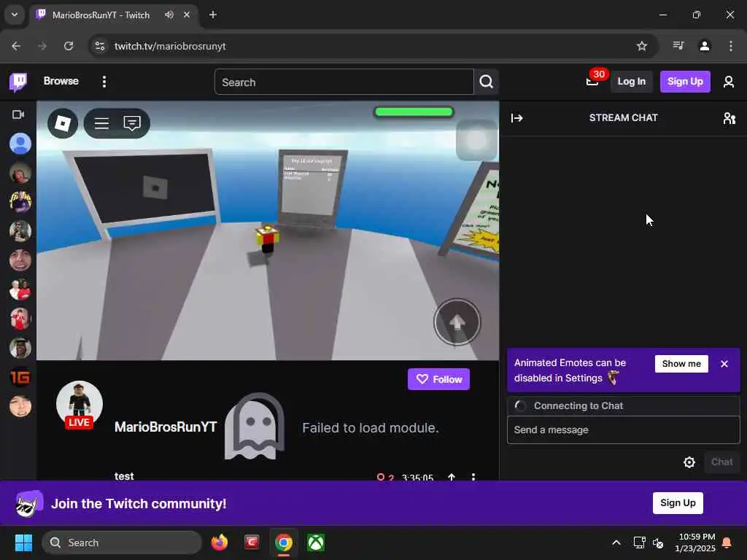Bookmark this page with the star
The height and width of the screenshot is (560, 747).
pyautogui.click(x=642, y=46)
